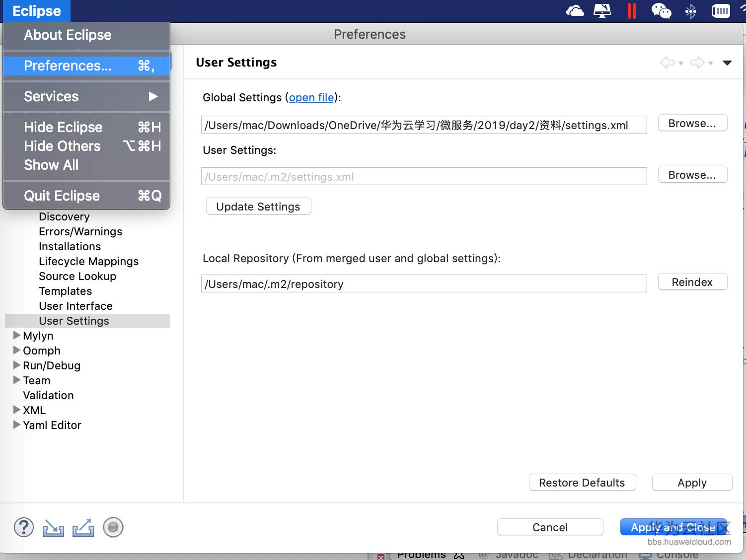Open the Services submenu
Image resolution: width=746 pixels, height=560 pixels.
tap(86, 96)
